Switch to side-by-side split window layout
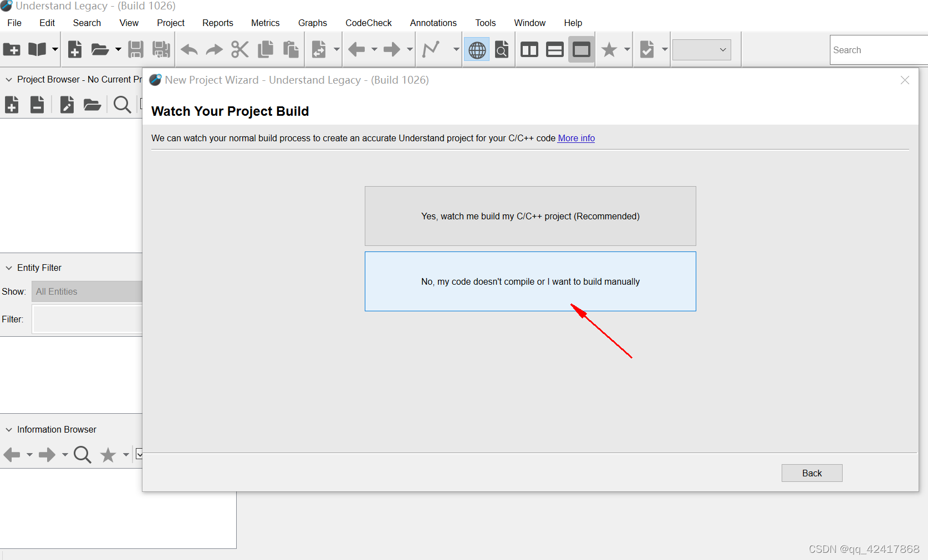 (x=529, y=50)
